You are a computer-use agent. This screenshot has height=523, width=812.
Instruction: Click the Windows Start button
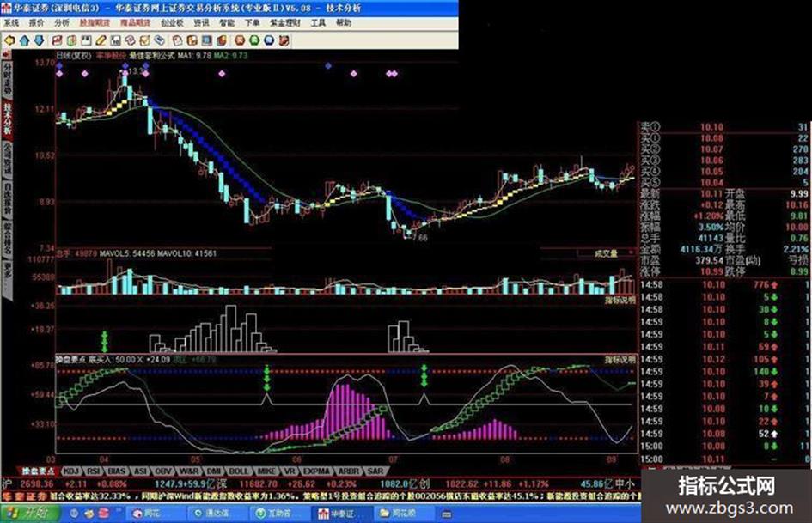click(x=29, y=513)
